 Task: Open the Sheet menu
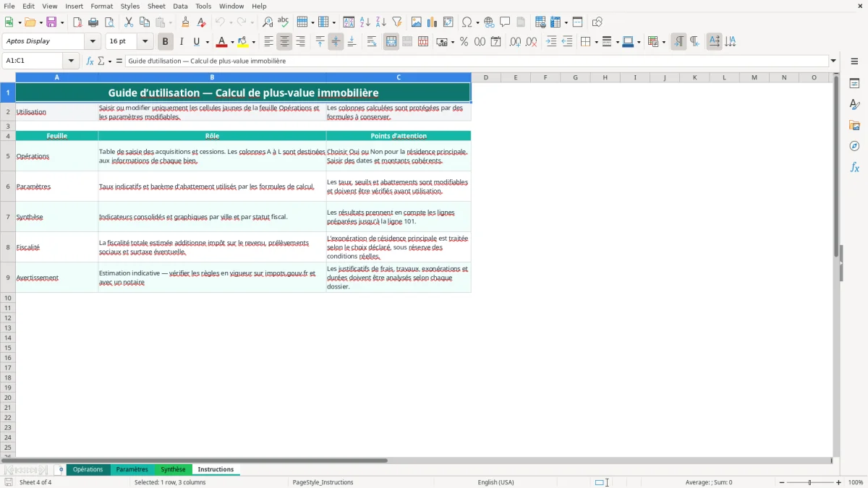click(x=156, y=6)
